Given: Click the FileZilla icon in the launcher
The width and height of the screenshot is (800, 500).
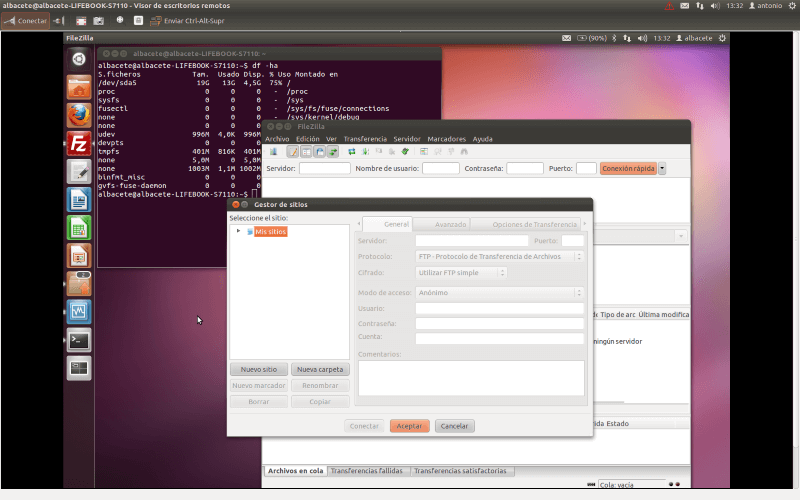Looking at the screenshot, I should 79,144.
